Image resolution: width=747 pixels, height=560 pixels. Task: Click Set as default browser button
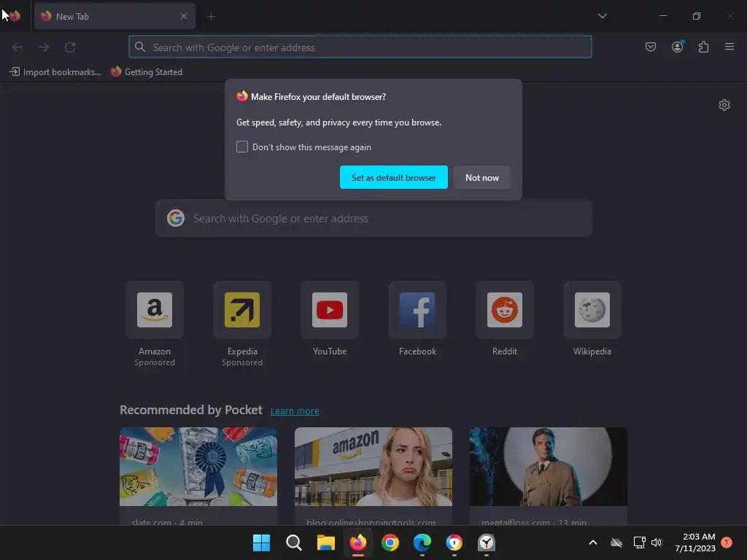pos(393,177)
